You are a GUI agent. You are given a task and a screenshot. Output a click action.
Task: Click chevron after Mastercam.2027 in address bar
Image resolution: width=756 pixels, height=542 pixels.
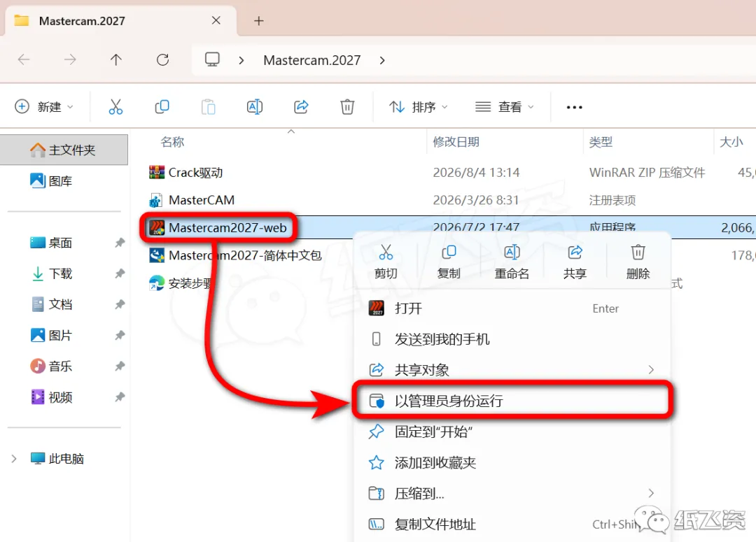pos(382,60)
